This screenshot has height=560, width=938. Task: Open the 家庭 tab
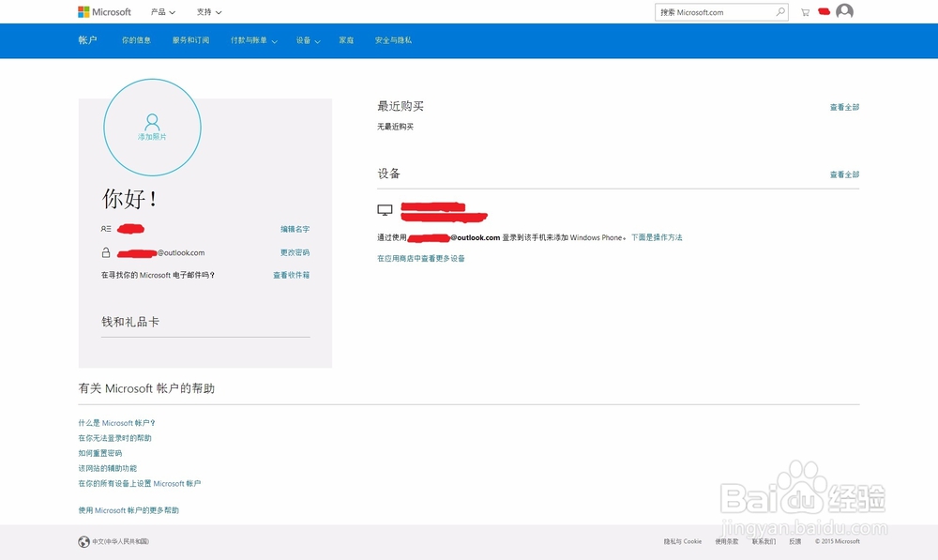pyautogui.click(x=346, y=40)
